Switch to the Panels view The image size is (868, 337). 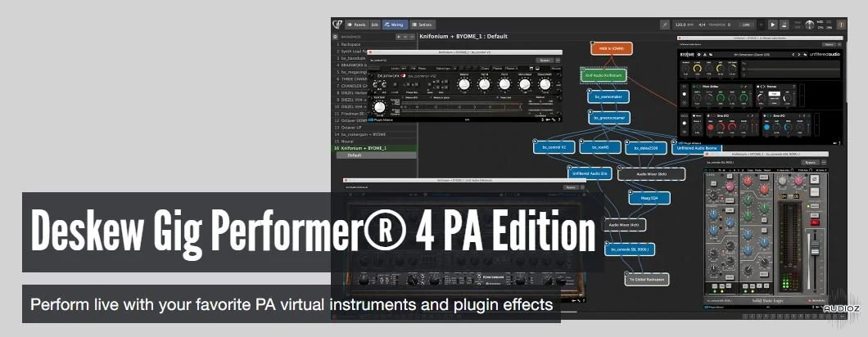[357, 25]
